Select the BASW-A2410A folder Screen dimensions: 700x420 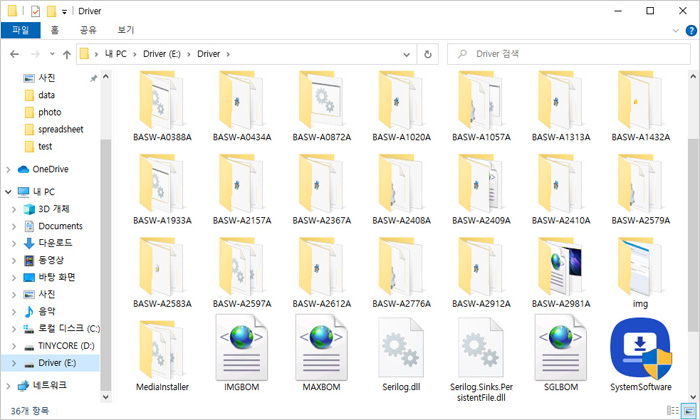[x=561, y=190]
